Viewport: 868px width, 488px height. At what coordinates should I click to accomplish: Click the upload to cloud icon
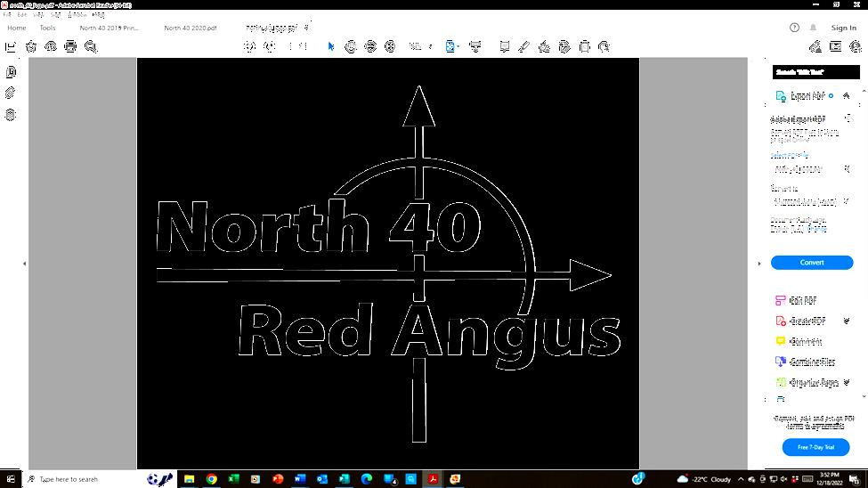coord(51,46)
